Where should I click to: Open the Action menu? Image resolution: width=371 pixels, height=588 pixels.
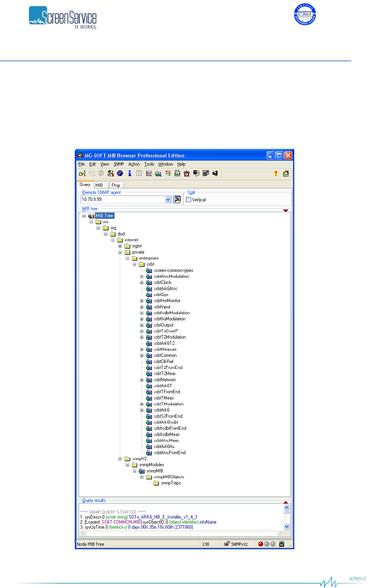134,164
